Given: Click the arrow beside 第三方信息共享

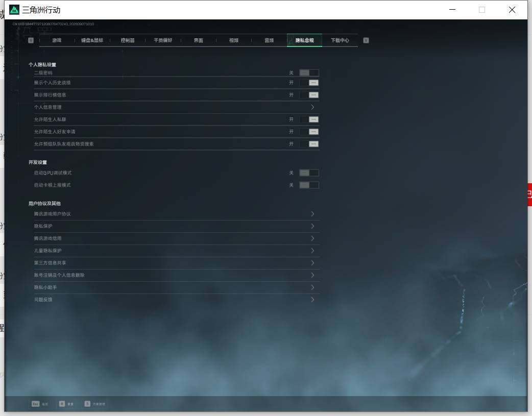Looking at the screenshot, I should tap(312, 263).
